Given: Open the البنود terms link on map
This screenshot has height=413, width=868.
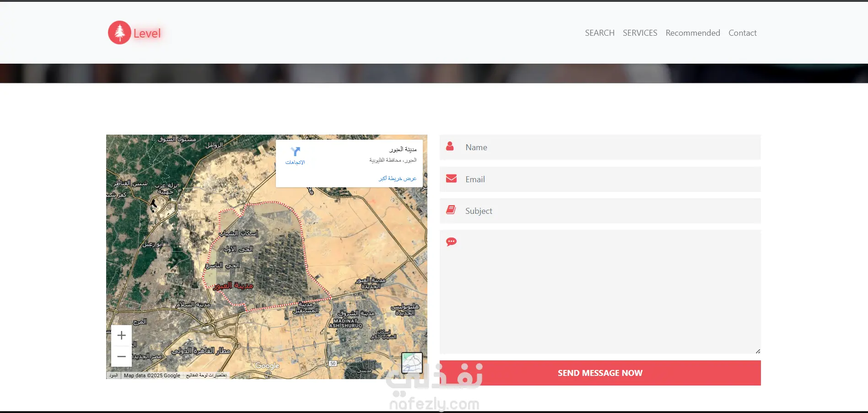Looking at the screenshot, I should 113,375.
